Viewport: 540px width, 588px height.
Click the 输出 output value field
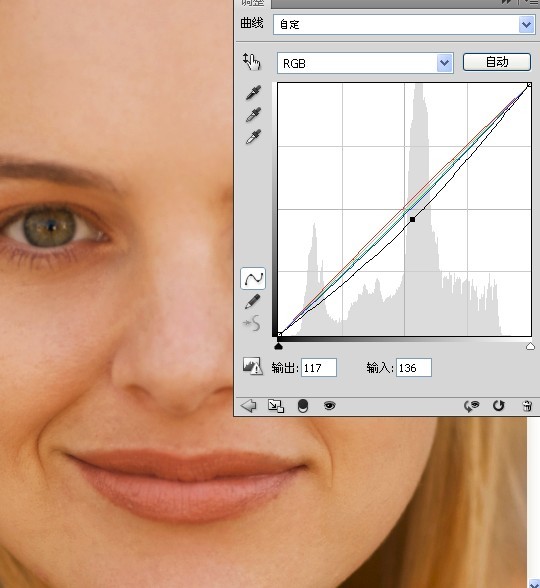319,368
